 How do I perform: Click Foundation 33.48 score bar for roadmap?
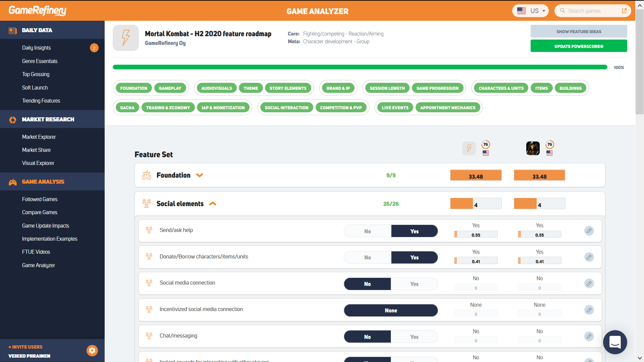click(x=476, y=175)
